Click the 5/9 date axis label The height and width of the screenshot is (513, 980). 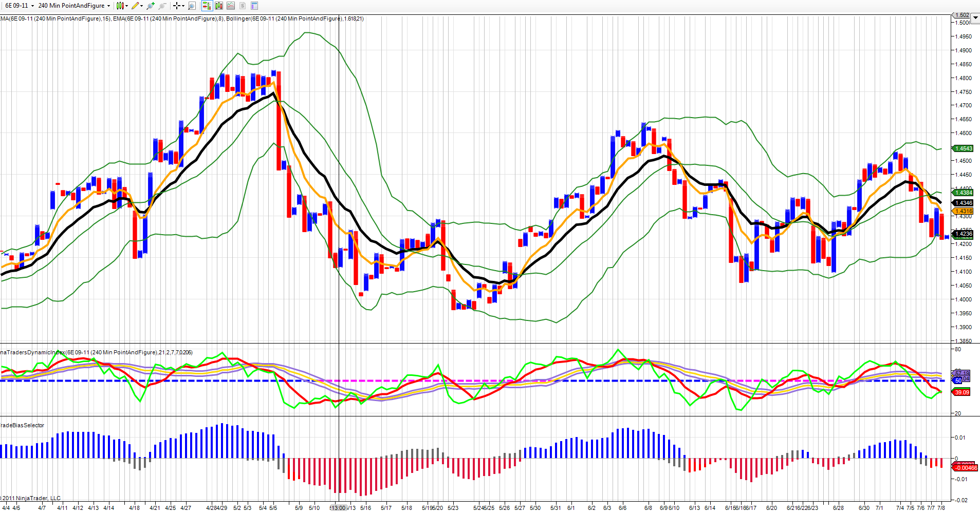299,508
